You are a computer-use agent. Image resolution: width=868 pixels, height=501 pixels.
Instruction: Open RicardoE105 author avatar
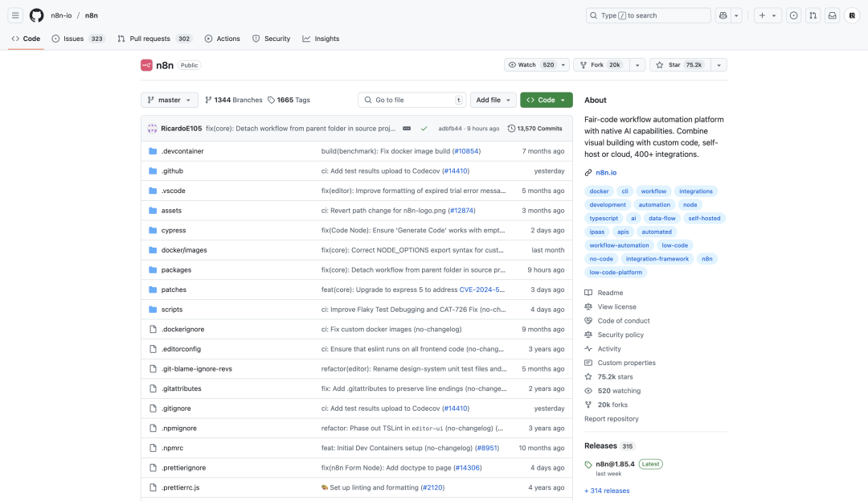click(152, 129)
